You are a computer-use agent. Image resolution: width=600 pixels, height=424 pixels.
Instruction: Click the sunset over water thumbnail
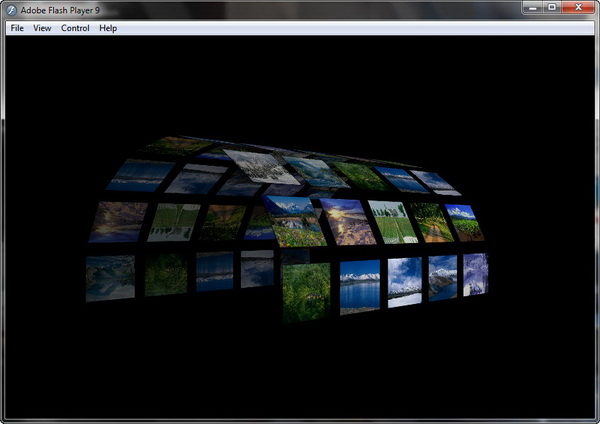(x=348, y=221)
